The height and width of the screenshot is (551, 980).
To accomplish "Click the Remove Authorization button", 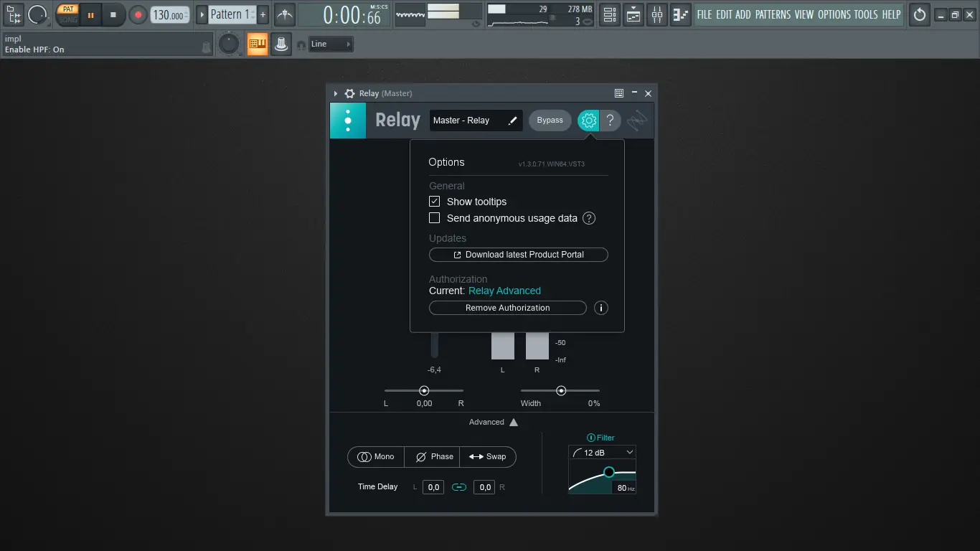I will [508, 308].
